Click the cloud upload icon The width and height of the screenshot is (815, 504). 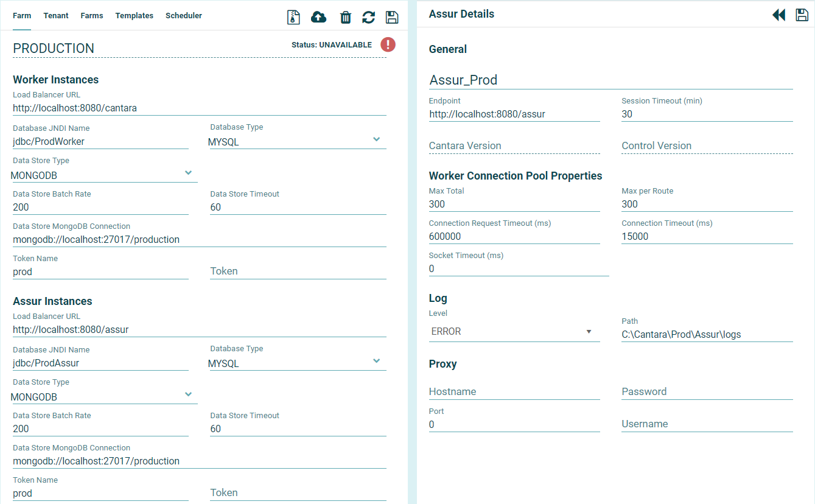coord(318,17)
